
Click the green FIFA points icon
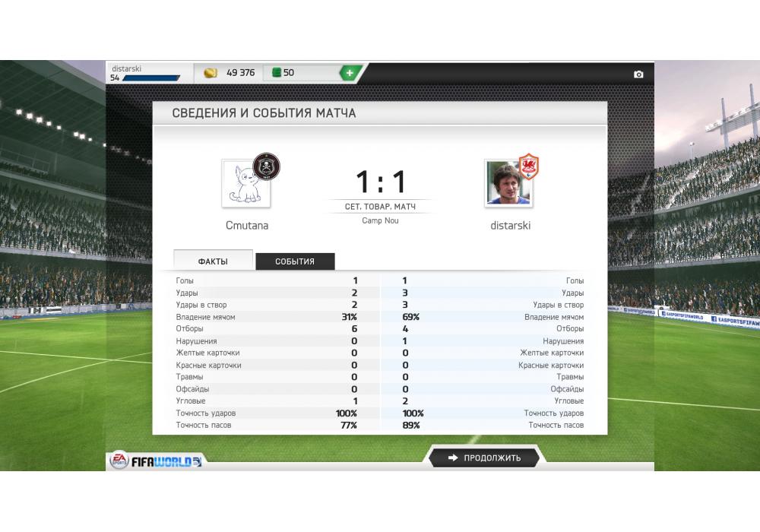277,73
